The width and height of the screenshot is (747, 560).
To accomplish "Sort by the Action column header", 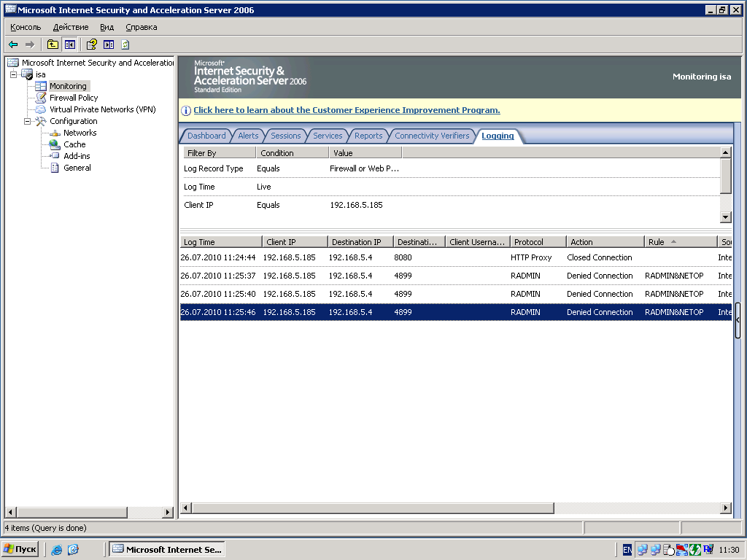I will pos(605,242).
